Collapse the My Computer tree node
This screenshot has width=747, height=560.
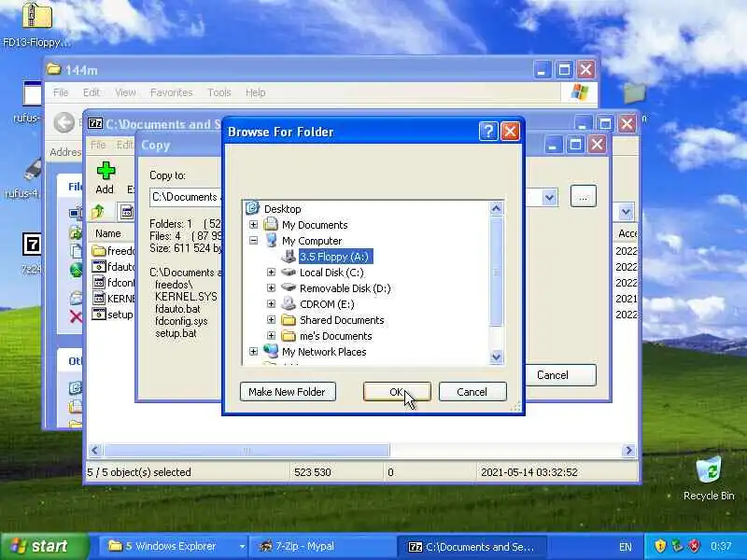[x=253, y=241]
